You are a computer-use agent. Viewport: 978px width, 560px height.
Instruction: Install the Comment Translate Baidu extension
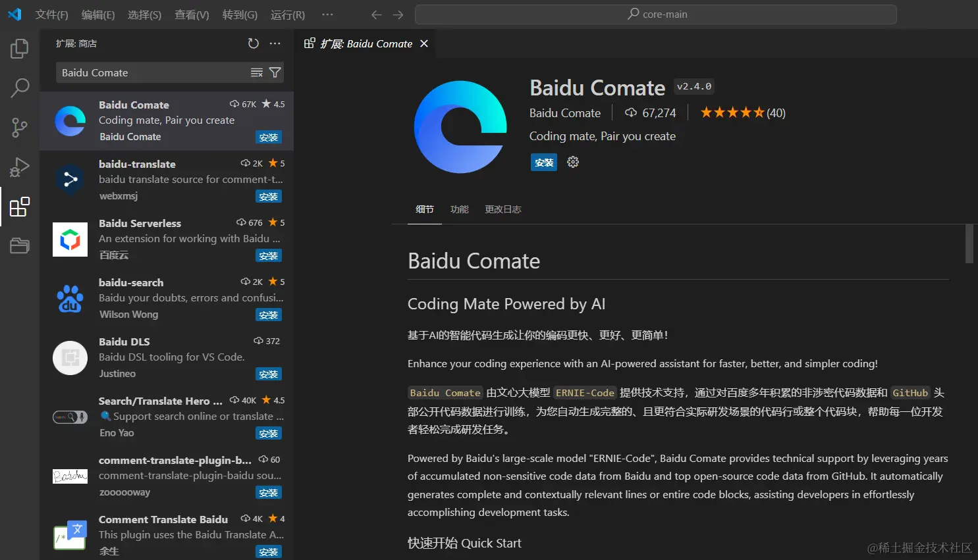click(x=269, y=552)
